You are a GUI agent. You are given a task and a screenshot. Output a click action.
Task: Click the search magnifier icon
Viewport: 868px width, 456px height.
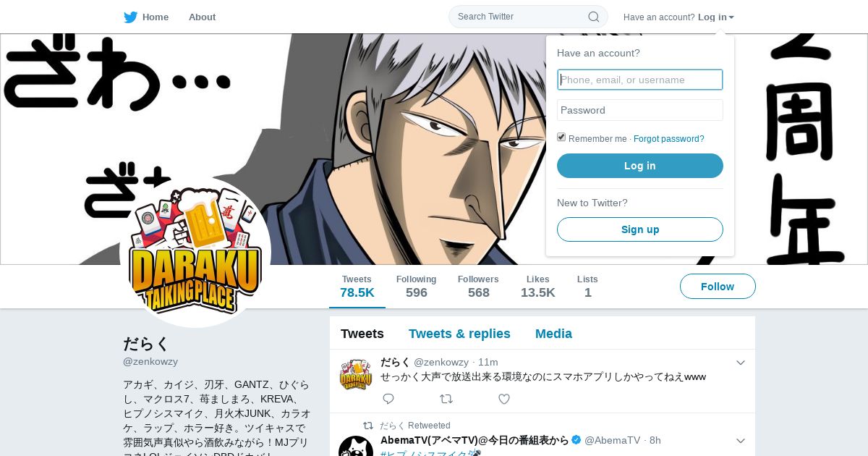pyautogui.click(x=593, y=17)
